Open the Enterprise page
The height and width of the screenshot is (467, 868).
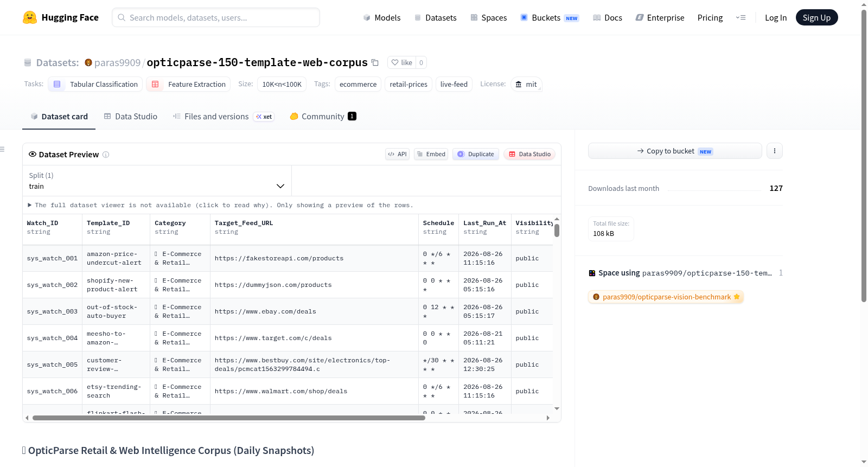660,17
